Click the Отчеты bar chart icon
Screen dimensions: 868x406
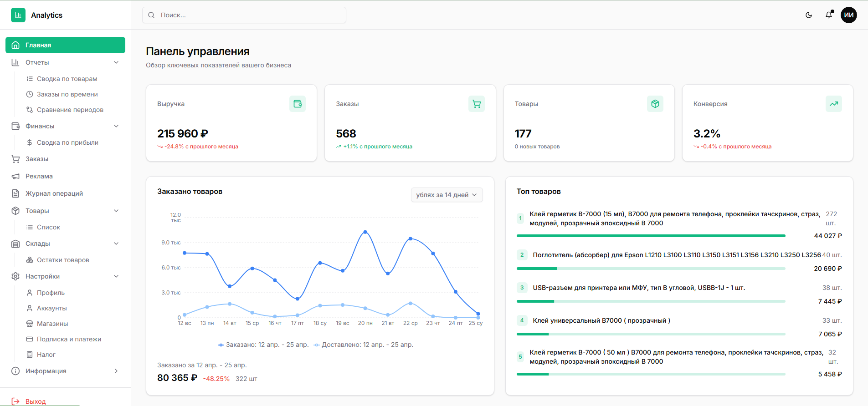(15, 62)
